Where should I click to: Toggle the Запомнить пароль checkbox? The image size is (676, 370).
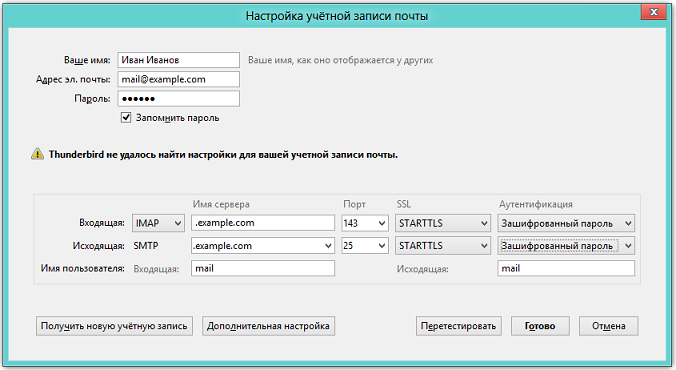coord(126,117)
